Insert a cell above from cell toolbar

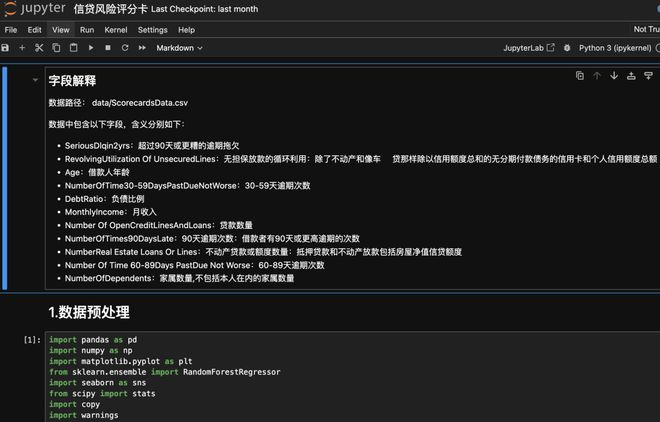coord(631,76)
